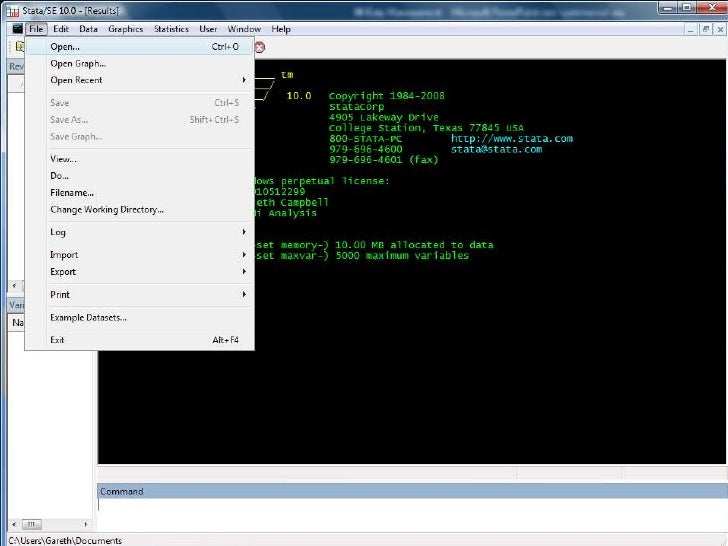Click View... in the File menu

139,159
